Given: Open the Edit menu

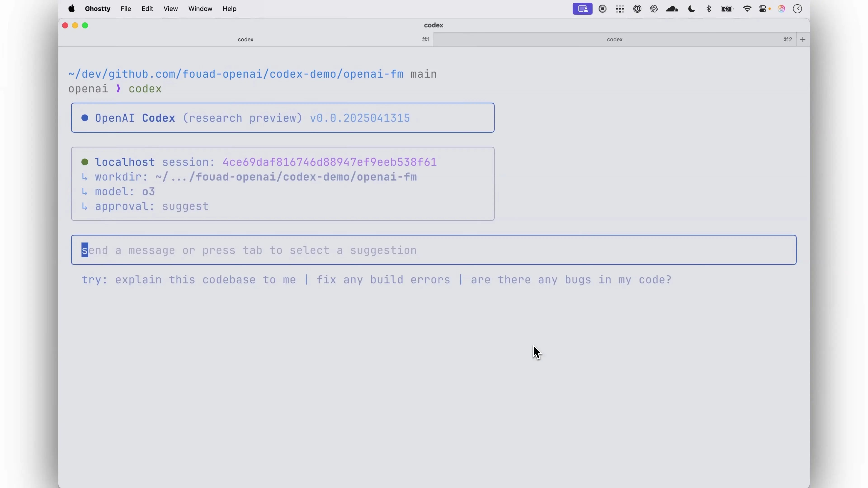Looking at the screenshot, I should pyautogui.click(x=147, y=9).
